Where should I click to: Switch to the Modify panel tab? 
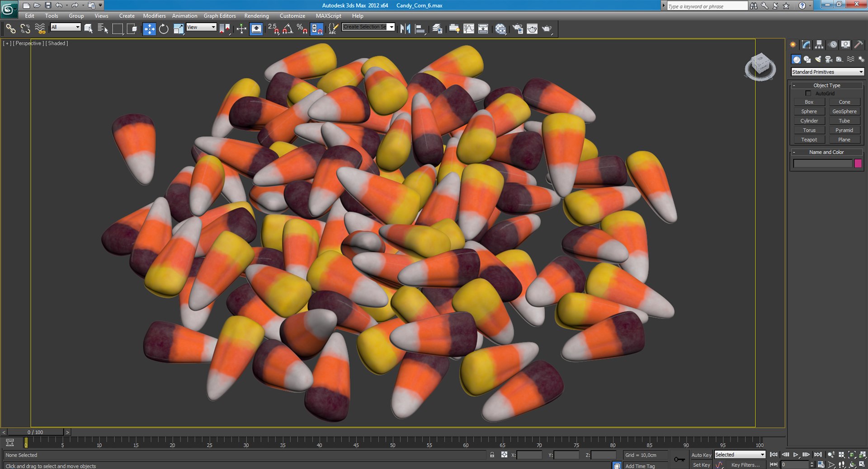point(806,44)
